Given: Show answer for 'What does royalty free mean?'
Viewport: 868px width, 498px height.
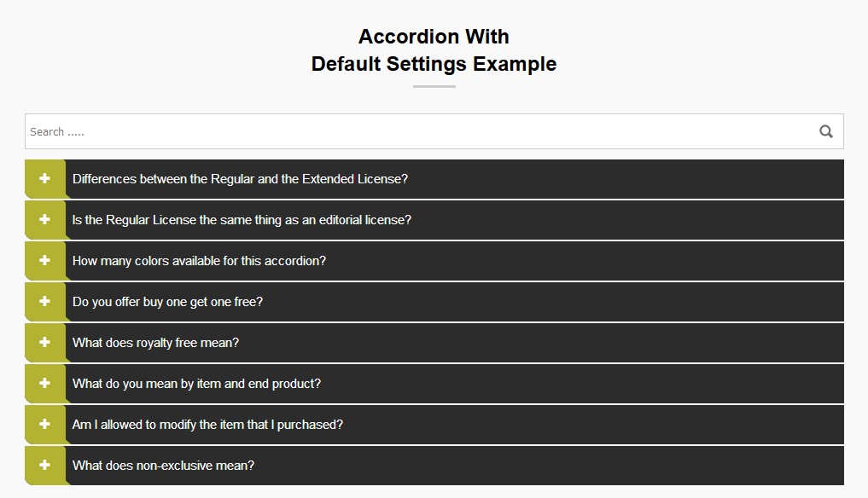Looking at the screenshot, I should tap(155, 343).
